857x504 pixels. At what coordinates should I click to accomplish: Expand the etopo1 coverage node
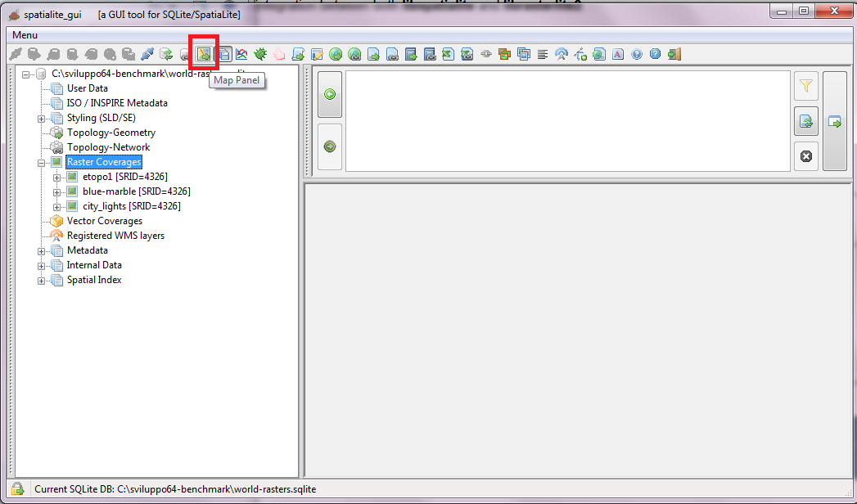tap(56, 178)
